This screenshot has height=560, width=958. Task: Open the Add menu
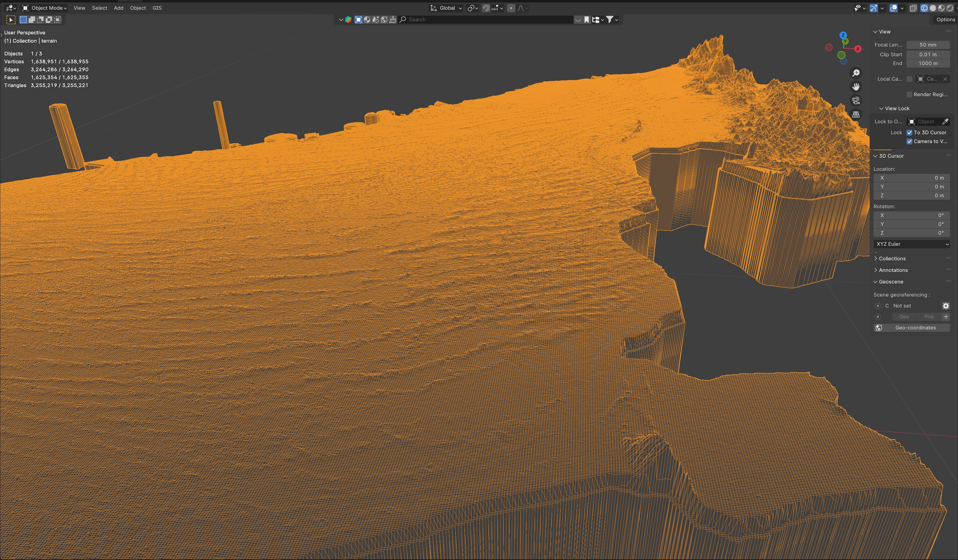118,8
